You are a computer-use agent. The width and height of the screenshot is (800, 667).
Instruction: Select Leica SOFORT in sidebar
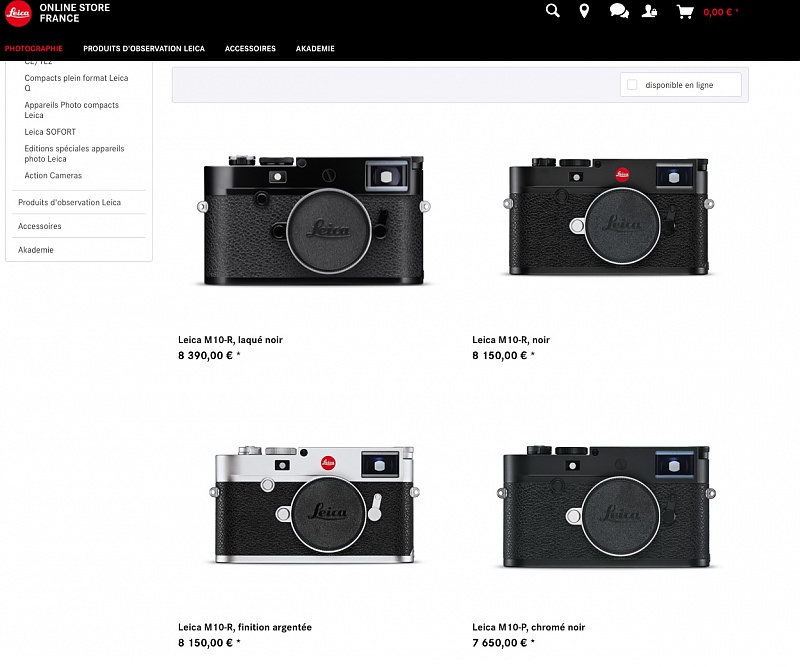click(50, 132)
